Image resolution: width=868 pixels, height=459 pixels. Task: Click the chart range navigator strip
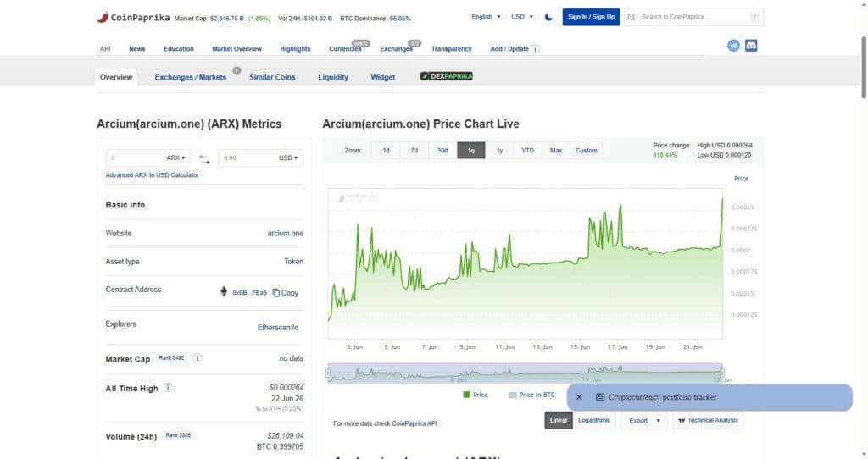(525, 373)
